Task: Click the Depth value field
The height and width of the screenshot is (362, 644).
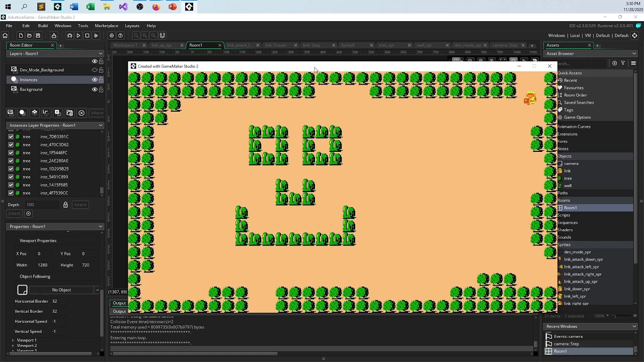Action: pyautogui.click(x=43, y=205)
